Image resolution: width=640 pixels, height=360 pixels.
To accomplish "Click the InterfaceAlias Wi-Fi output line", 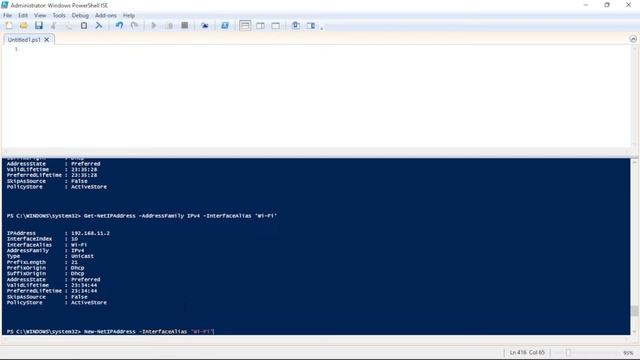I will tap(47, 245).
